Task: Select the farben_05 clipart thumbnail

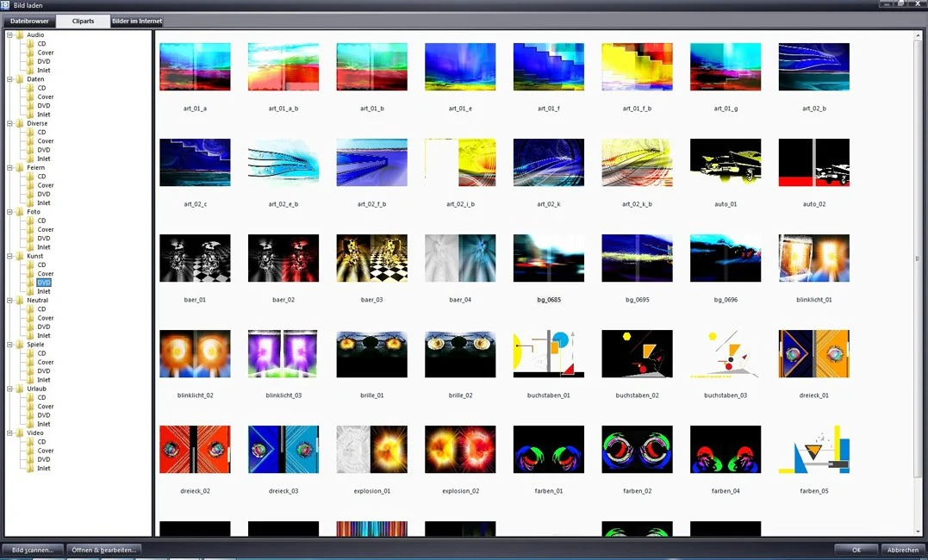Action: coord(813,450)
